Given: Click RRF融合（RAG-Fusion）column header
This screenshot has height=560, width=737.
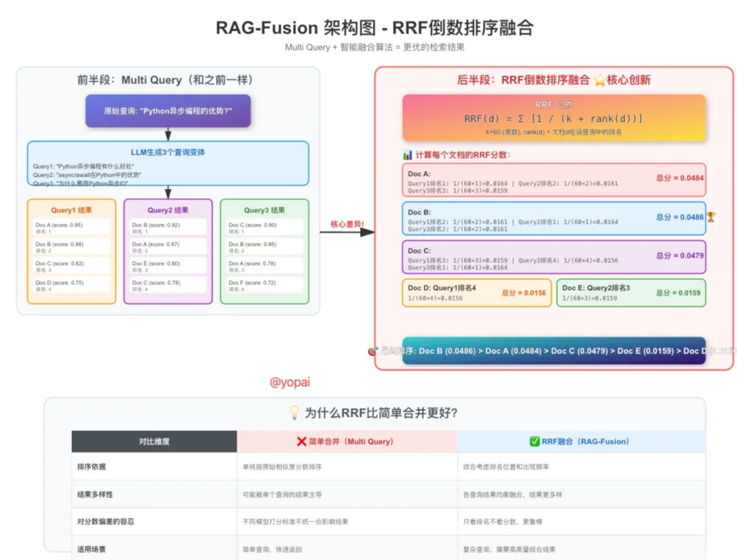Looking at the screenshot, I should click(x=581, y=441).
